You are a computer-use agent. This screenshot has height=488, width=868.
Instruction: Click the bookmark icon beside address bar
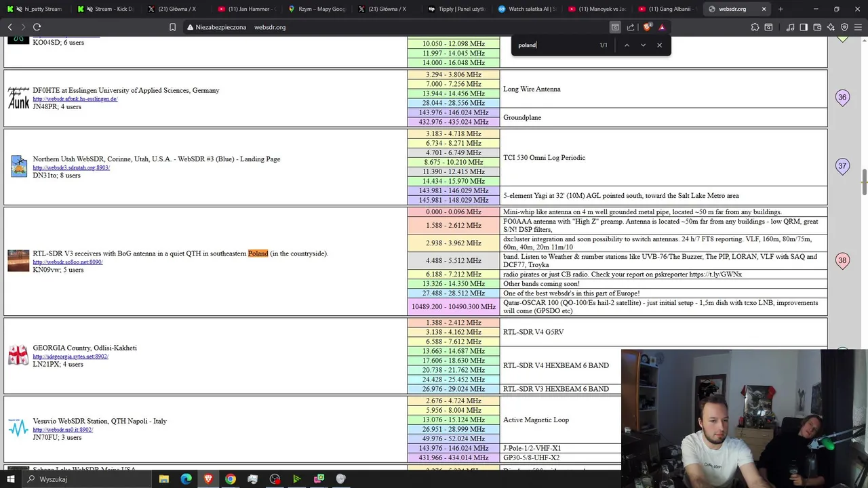tap(172, 27)
